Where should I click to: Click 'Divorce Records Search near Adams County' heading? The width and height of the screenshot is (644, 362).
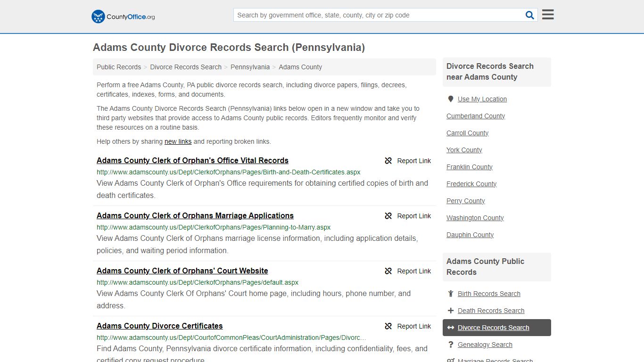[x=490, y=72]
